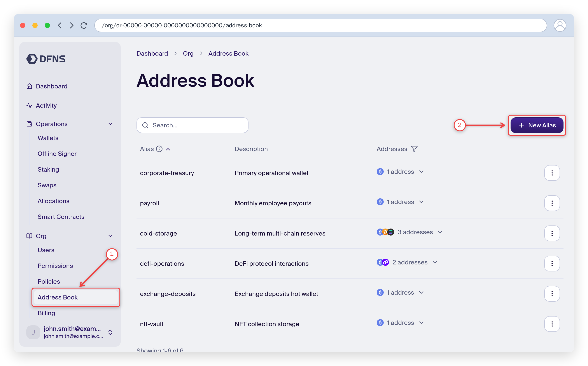Go to Dashboard in the sidebar
The width and height of the screenshot is (588, 366).
[52, 86]
